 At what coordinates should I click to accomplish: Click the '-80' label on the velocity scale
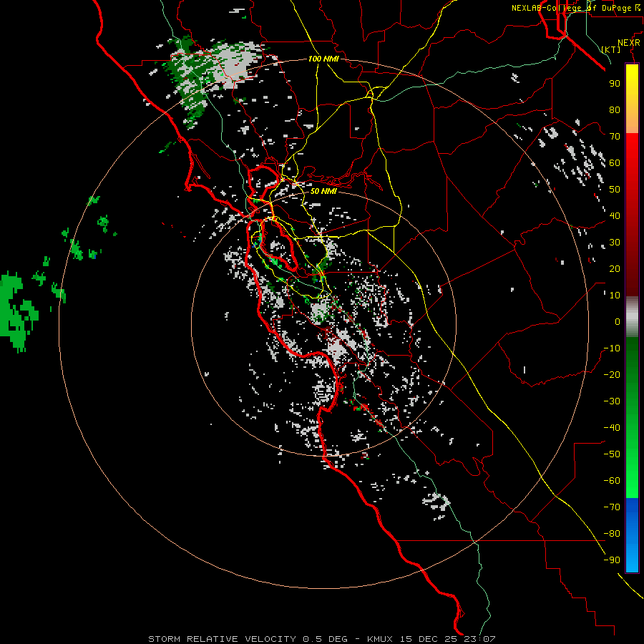click(x=612, y=534)
